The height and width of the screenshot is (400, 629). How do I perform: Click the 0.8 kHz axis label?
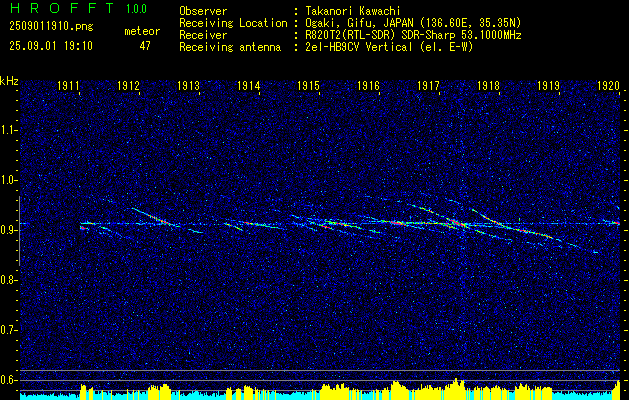coord(8,280)
